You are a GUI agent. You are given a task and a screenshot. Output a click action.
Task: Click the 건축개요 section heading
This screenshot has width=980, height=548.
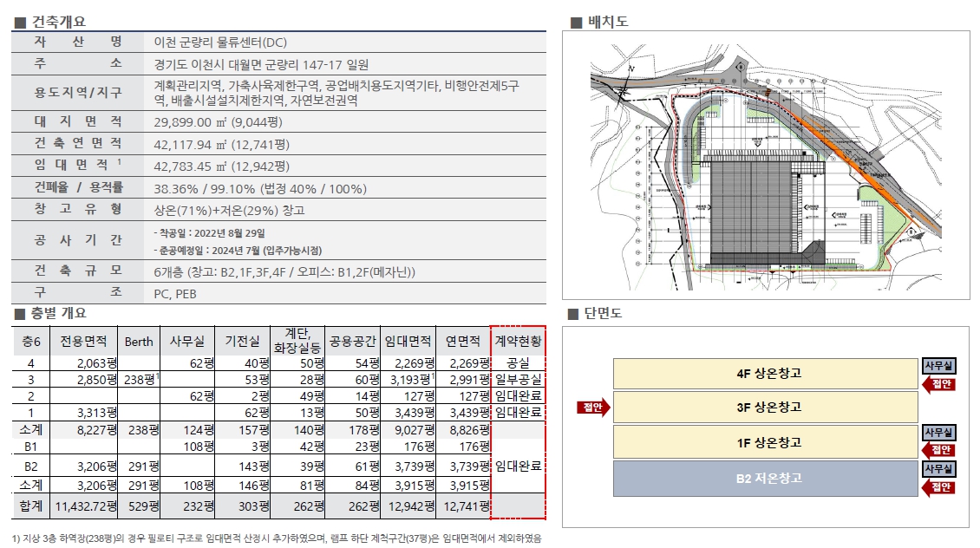click(x=59, y=22)
